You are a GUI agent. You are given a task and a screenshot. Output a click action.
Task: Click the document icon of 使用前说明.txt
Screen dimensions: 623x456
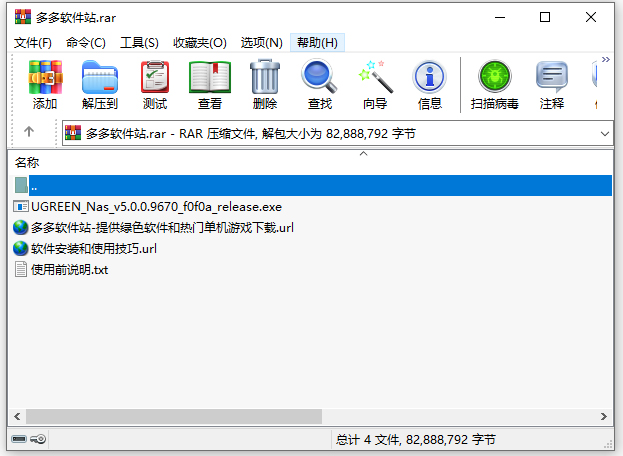coord(21,269)
